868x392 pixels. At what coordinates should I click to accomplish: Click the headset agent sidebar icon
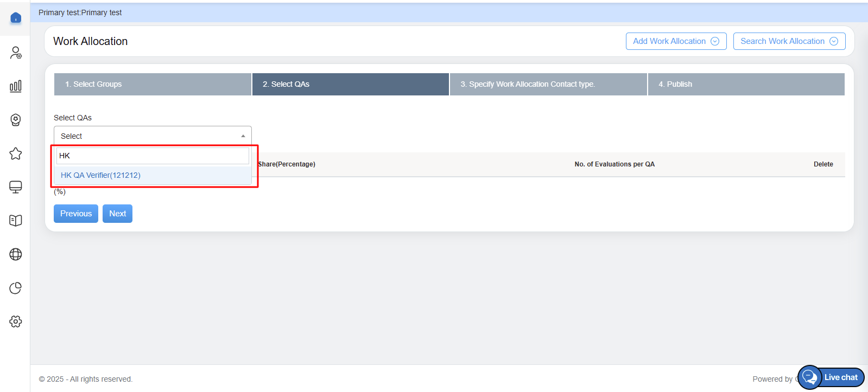pyautogui.click(x=16, y=120)
